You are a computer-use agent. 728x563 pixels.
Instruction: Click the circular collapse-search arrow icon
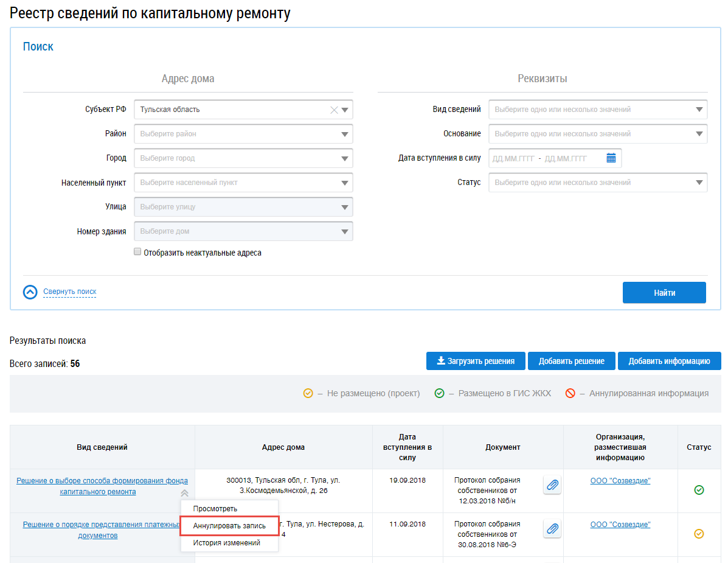point(30,292)
